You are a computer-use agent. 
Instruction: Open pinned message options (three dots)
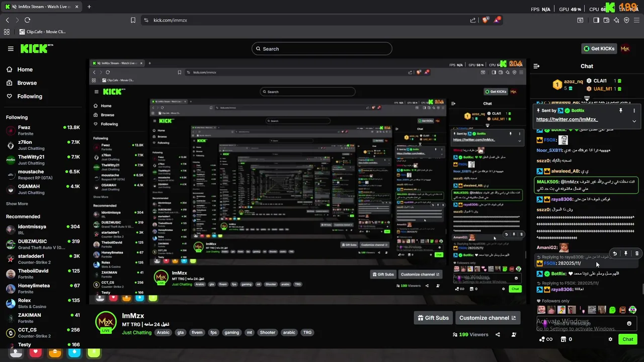(634, 111)
